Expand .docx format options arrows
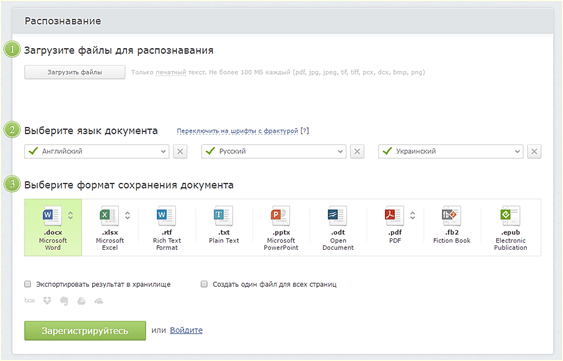Image resolution: width=563 pixels, height=361 pixels. [70, 215]
